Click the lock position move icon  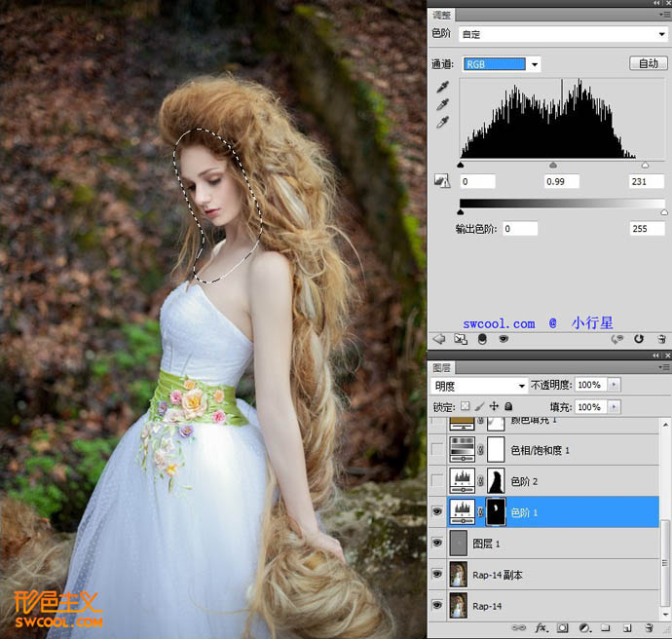click(x=494, y=406)
